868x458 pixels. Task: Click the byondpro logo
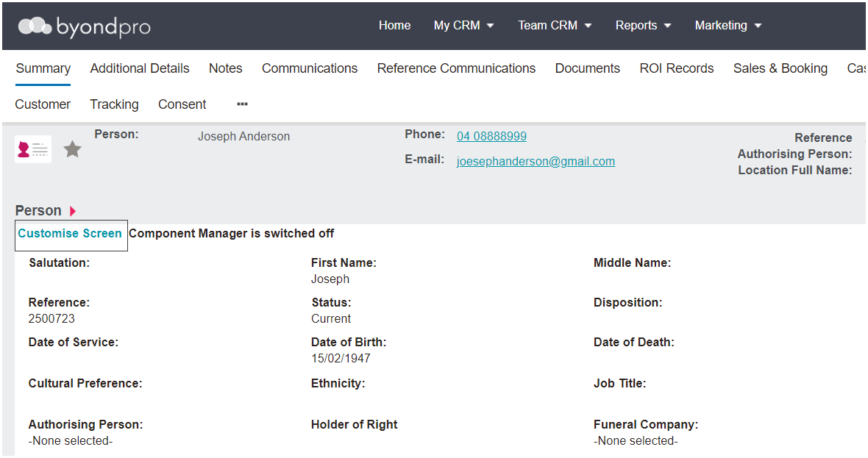[x=84, y=26]
